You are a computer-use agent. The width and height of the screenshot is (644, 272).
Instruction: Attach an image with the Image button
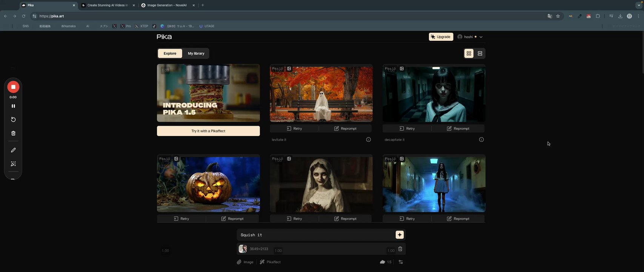point(245,262)
